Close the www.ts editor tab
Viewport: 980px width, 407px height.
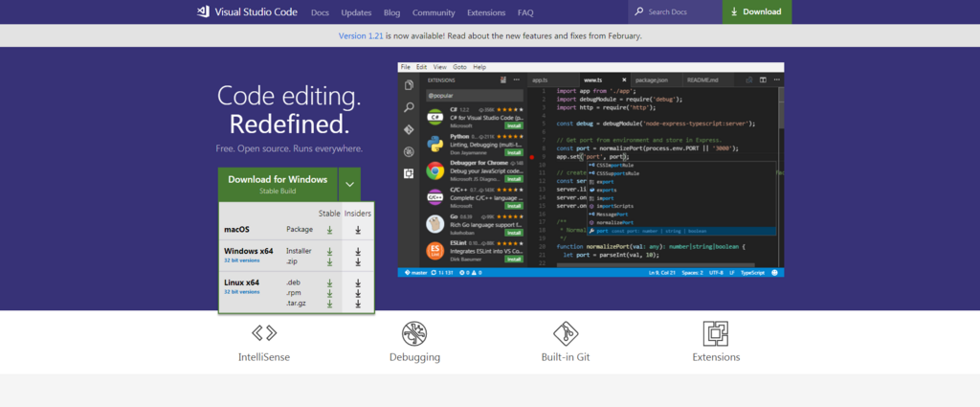(x=624, y=80)
